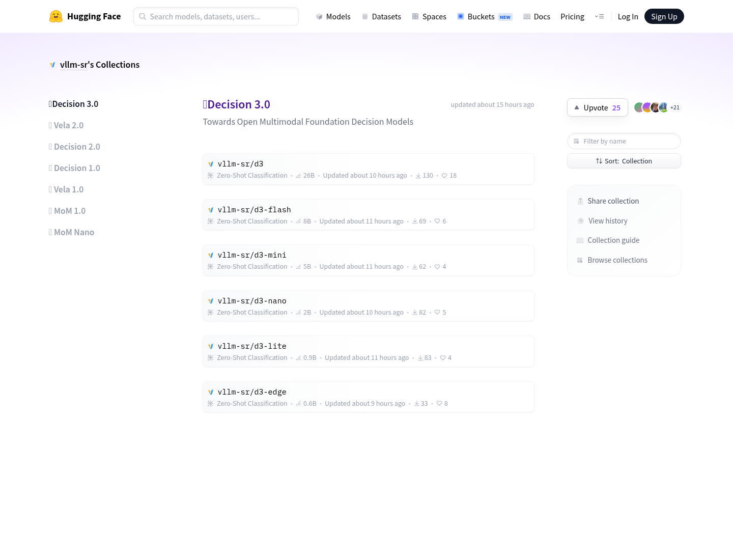The image size is (733, 560).
Task: Open the vllm-sr/d3-mini model
Action: click(369, 260)
